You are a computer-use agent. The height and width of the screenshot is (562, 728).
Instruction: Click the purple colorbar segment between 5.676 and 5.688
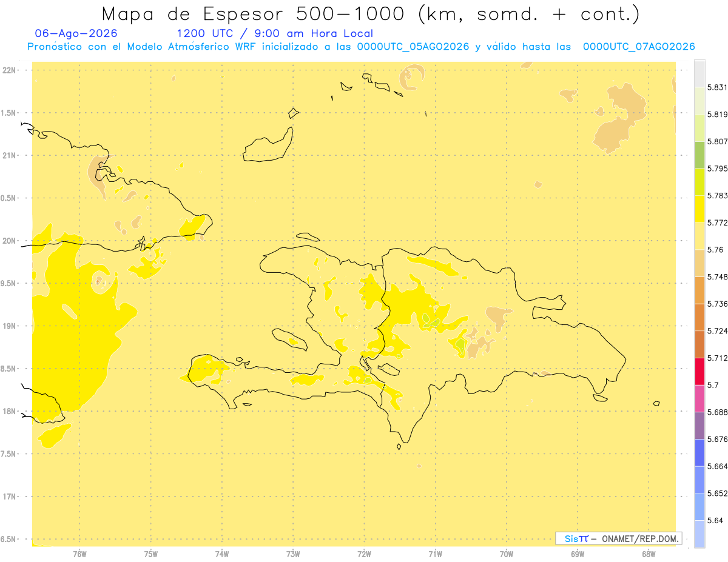coord(699,426)
